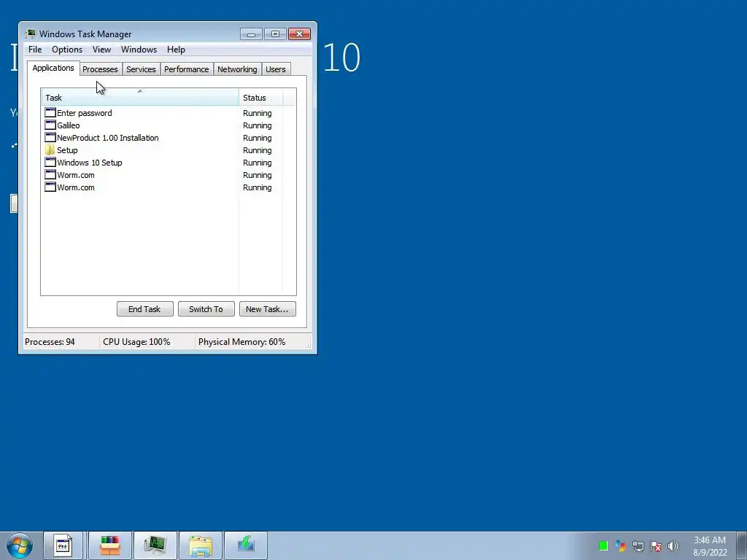Click the Physical Memory: 60% status entry
Viewport: 747px width, 560px height.
242,342
